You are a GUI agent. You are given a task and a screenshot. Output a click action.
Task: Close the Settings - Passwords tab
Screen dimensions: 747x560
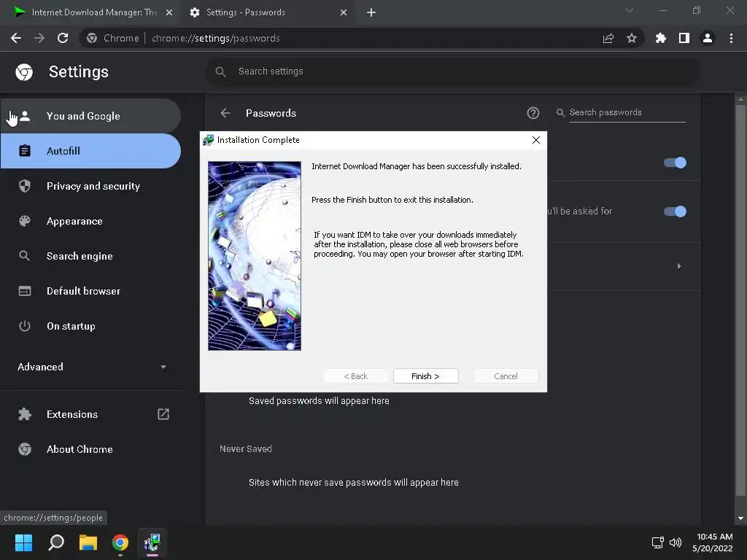point(344,12)
